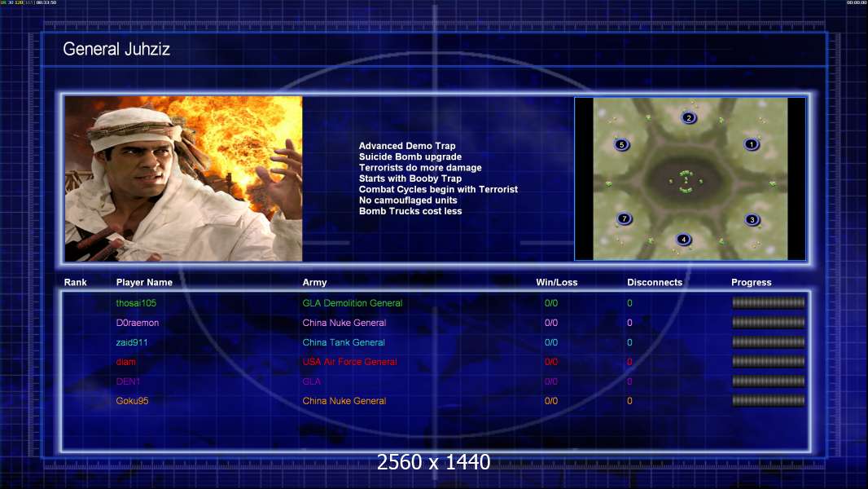Click Suicide Bomb upgrade text
868x489 pixels.
tap(410, 156)
